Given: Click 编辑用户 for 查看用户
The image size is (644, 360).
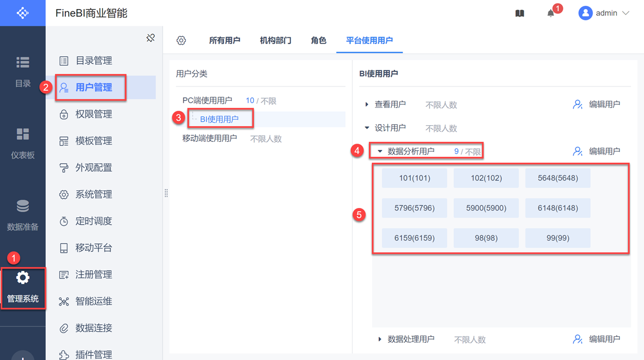Looking at the screenshot, I should 597,104.
